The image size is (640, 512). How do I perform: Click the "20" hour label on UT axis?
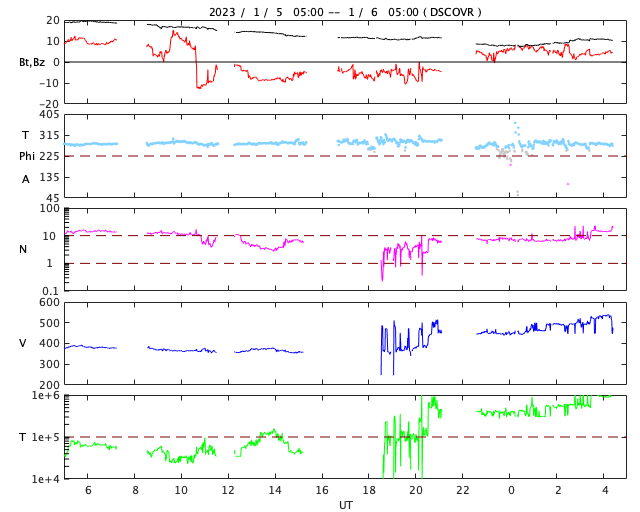416,490
